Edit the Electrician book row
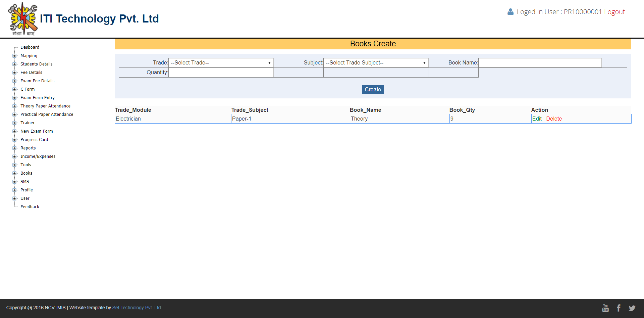 click(537, 119)
